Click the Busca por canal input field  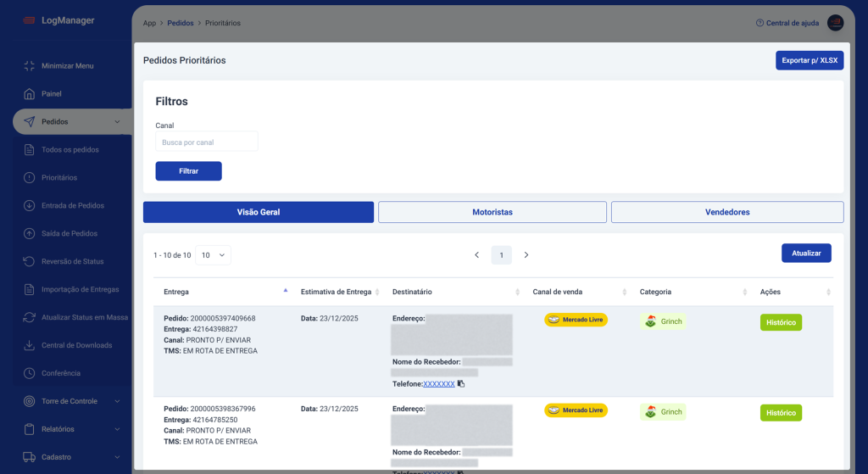coord(207,142)
